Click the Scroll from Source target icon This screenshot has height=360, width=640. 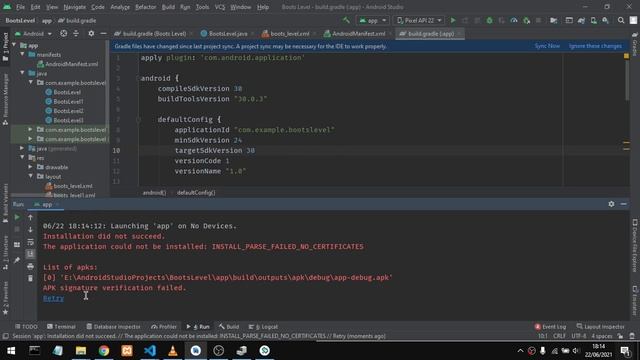[64, 33]
